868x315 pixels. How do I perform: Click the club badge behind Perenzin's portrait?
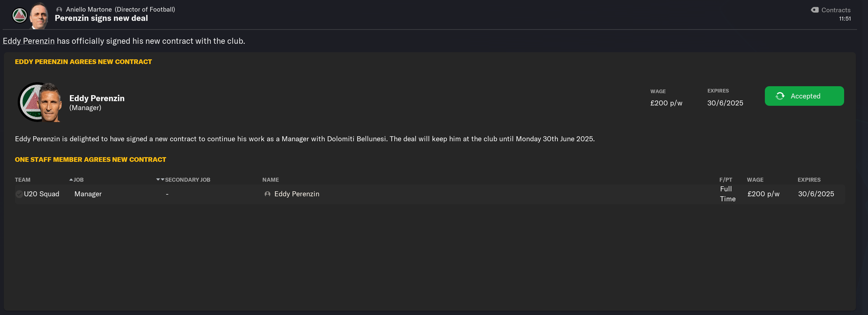pos(30,101)
